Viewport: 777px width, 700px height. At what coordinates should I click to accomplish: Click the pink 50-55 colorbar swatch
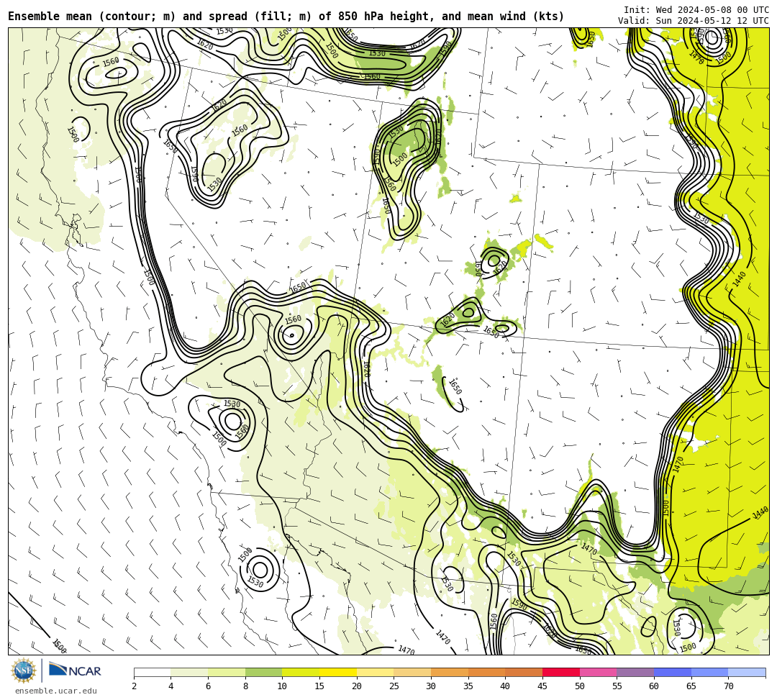[x=598, y=672]
